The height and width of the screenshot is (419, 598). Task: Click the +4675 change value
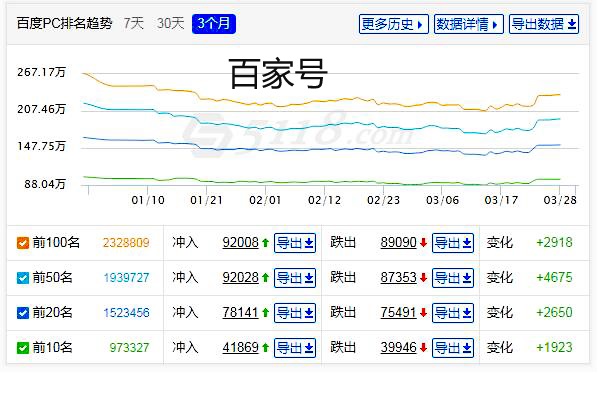[x=554, y=278]
